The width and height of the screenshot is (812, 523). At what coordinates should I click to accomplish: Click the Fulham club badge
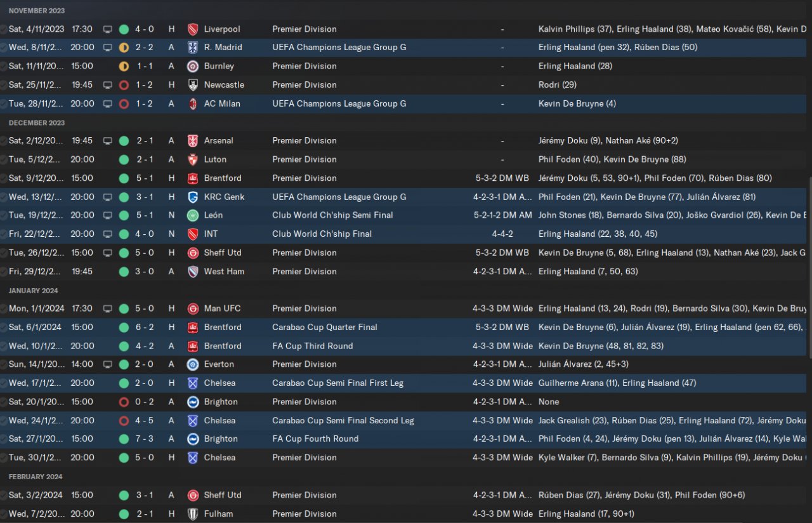pyautogui.click(x=193, y=514)
